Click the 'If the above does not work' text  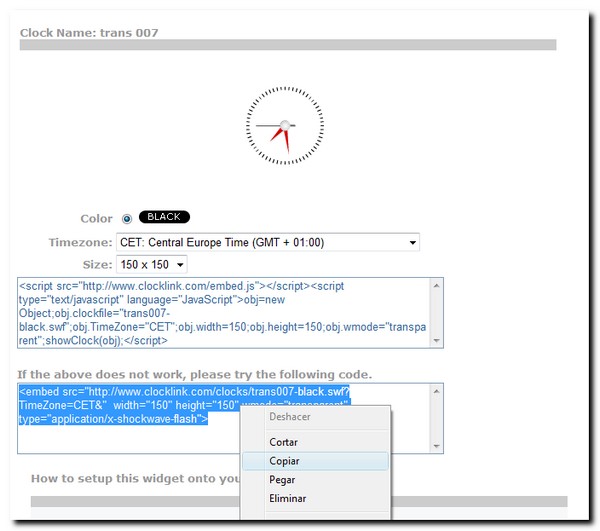(194, 374)
